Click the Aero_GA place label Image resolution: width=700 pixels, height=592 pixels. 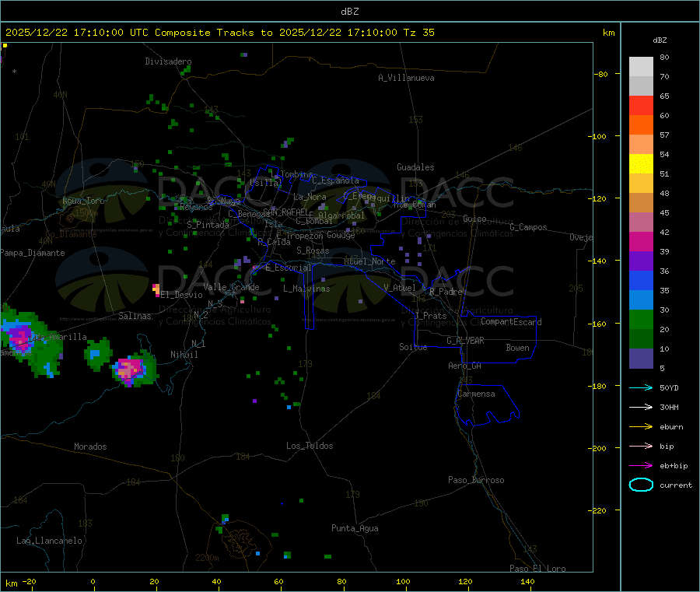[465, 366]
